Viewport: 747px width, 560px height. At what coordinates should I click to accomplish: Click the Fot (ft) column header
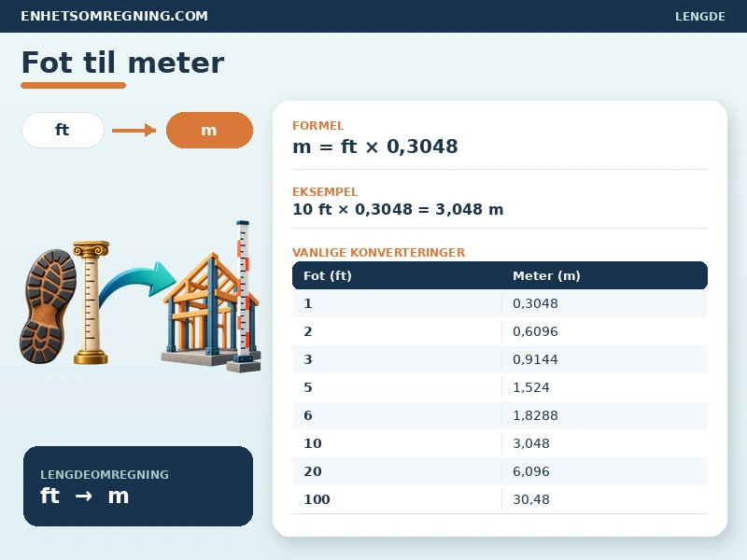328,275
